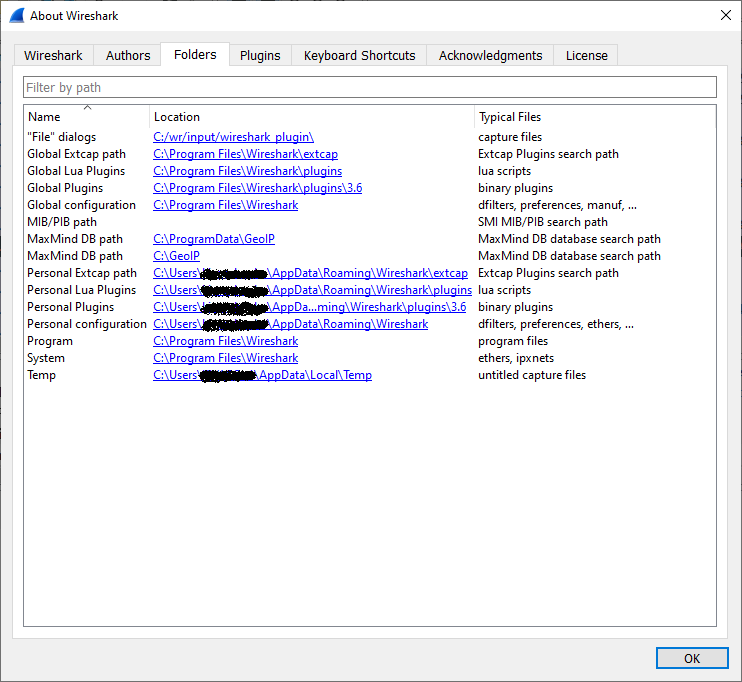Open the Temp folder link
This screenshot has width=742, height=682.
pos(262,375)
